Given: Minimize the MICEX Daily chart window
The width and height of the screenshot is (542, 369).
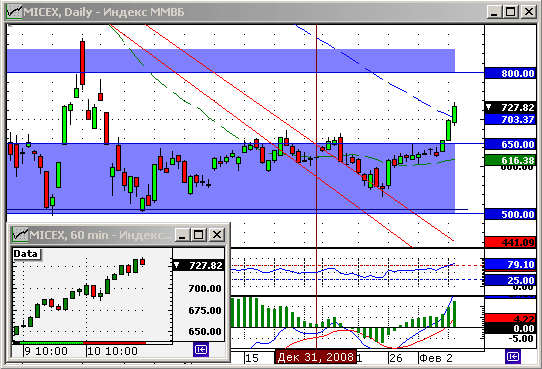Looking at the screenshot, I should [x=494, y=12].
